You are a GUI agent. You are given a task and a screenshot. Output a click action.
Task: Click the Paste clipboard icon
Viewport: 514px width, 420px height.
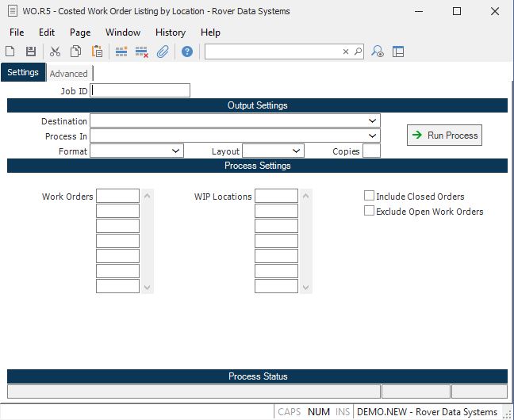click(x=97, y=52)
